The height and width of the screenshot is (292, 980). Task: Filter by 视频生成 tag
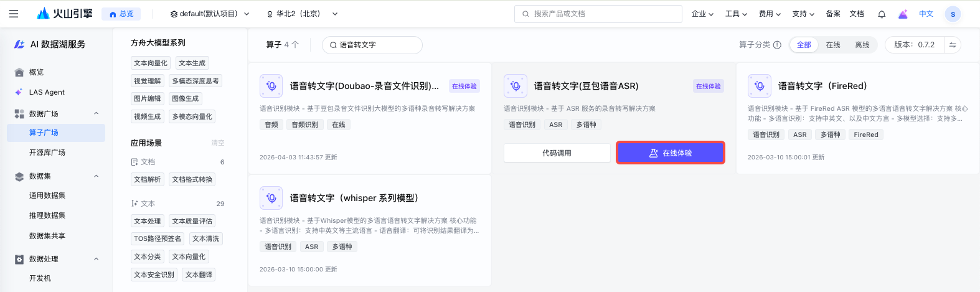point(147,116)
